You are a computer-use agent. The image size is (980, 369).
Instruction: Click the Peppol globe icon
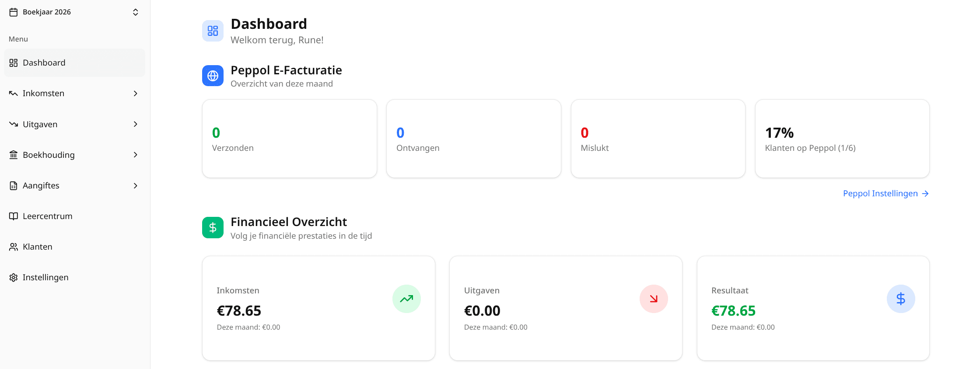coord(213,76)
